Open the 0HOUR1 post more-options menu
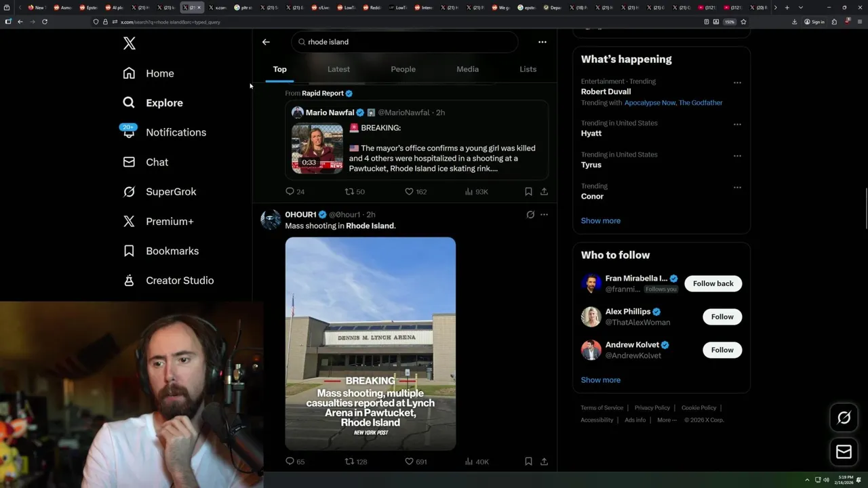The image size is (868, 488). (x=544, y=215)
